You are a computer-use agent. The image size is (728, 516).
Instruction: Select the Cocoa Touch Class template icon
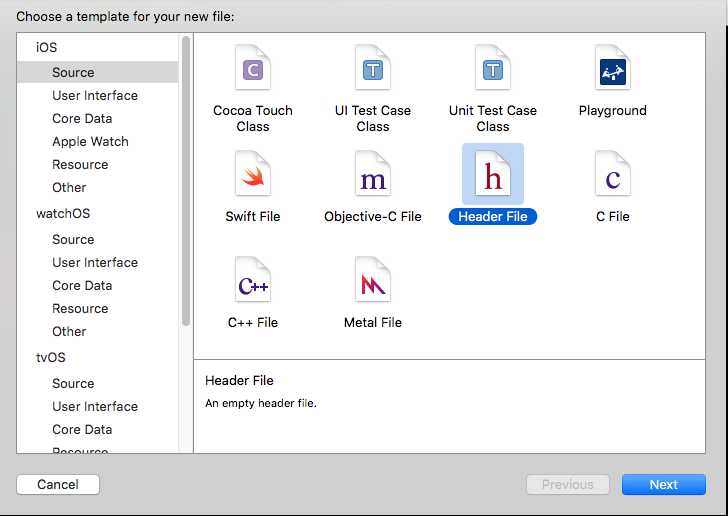tap(253, 68)
